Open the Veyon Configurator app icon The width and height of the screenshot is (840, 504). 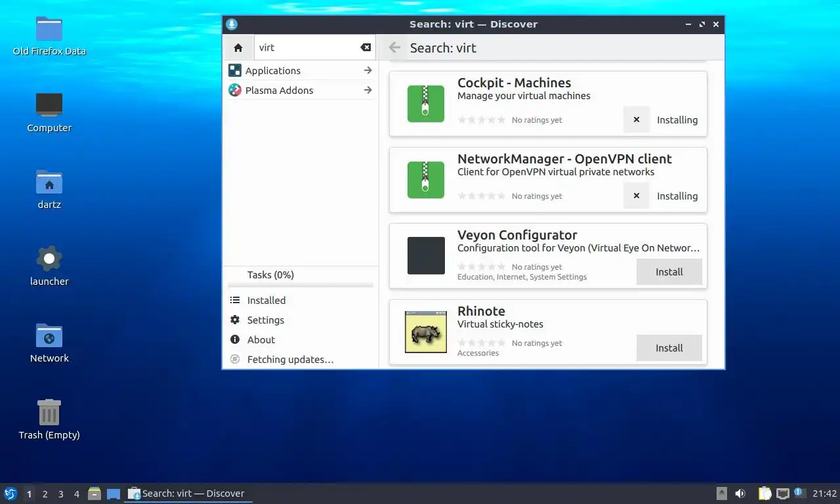(426, 256)
